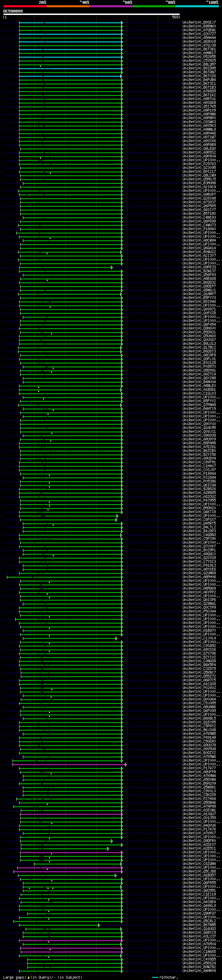
Task: Pick the UniRef100_P19944 hit label
Action: 199,473
